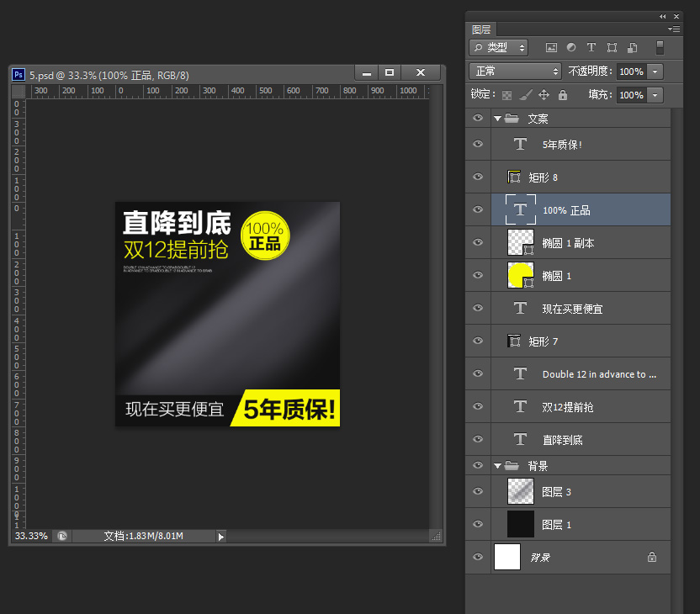Click the 填充 value field
The height and width of the screenshot is (614, 700).
632,95
